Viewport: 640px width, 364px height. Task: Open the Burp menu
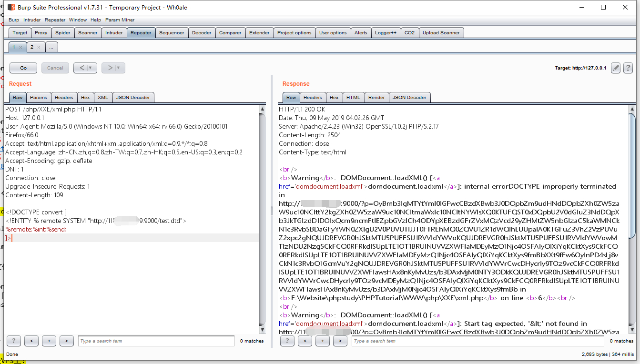click(14, 20)
